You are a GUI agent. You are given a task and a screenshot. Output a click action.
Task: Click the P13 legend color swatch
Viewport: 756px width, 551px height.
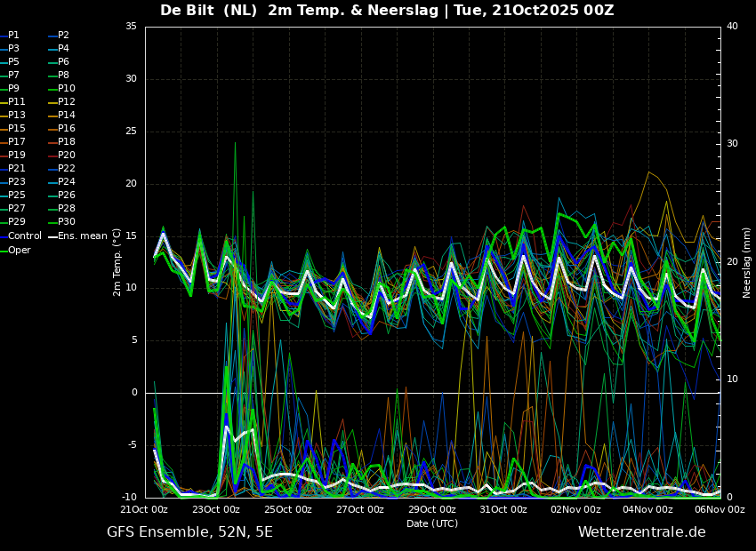click(4, 116)
